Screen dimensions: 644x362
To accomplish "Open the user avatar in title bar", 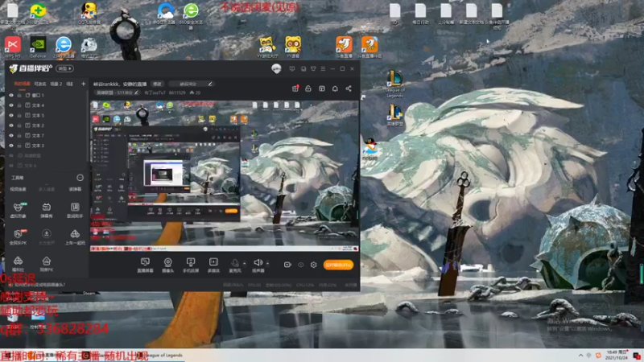I will coord(276,68).
